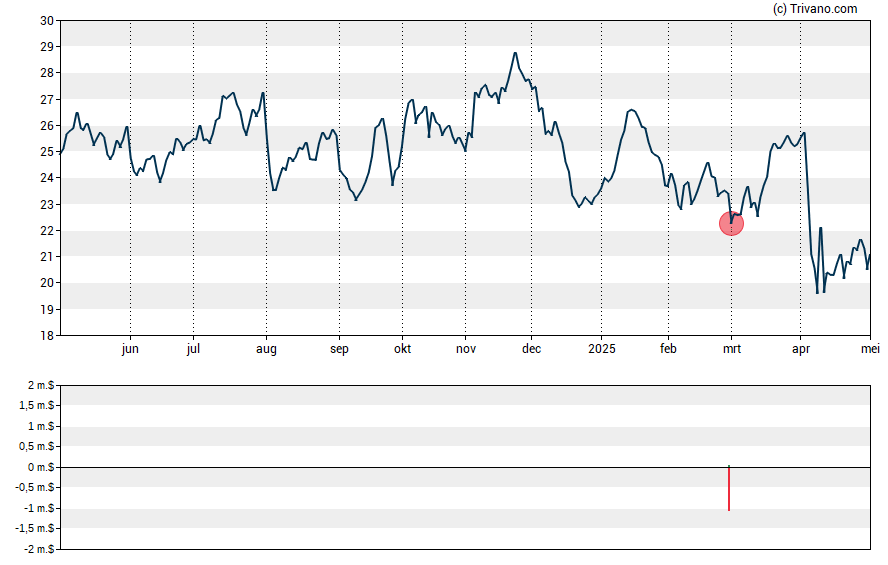Click the red insider sale bar in lower chart
Screen dimensions: 888x565
729,489
